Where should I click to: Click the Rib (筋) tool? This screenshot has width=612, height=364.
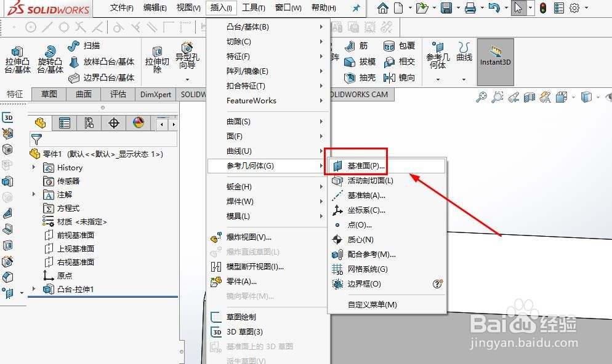click(356, 46)
